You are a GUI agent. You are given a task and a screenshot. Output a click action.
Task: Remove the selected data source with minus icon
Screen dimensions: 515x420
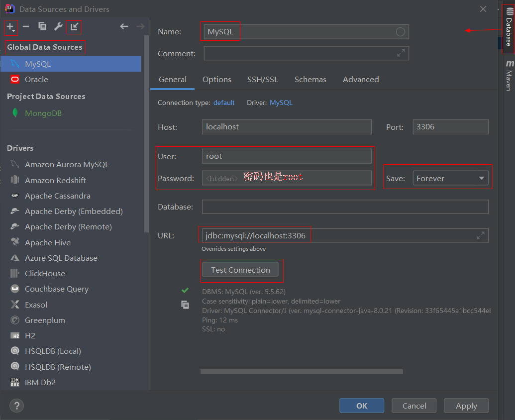(x=26, y=27)
